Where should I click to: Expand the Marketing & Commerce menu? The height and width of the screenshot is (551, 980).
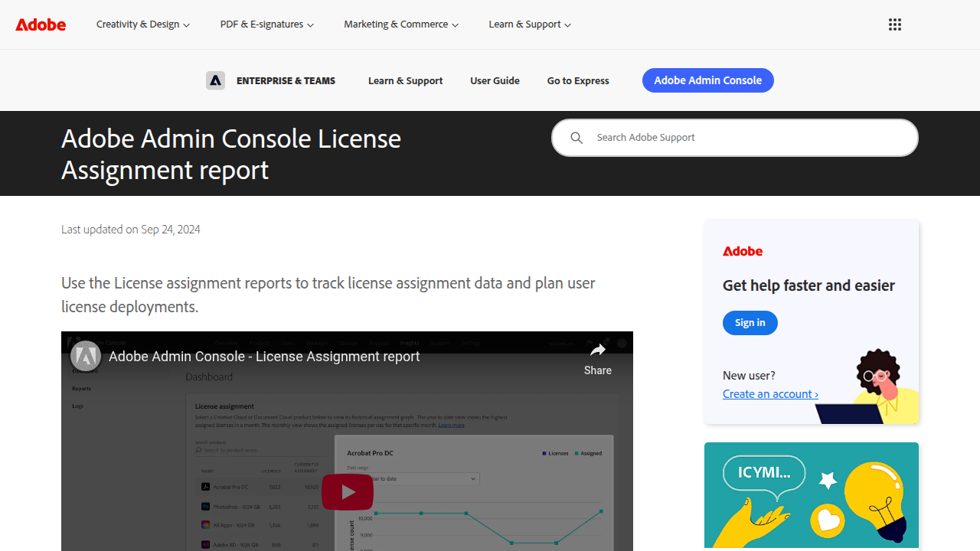(401, 24)
